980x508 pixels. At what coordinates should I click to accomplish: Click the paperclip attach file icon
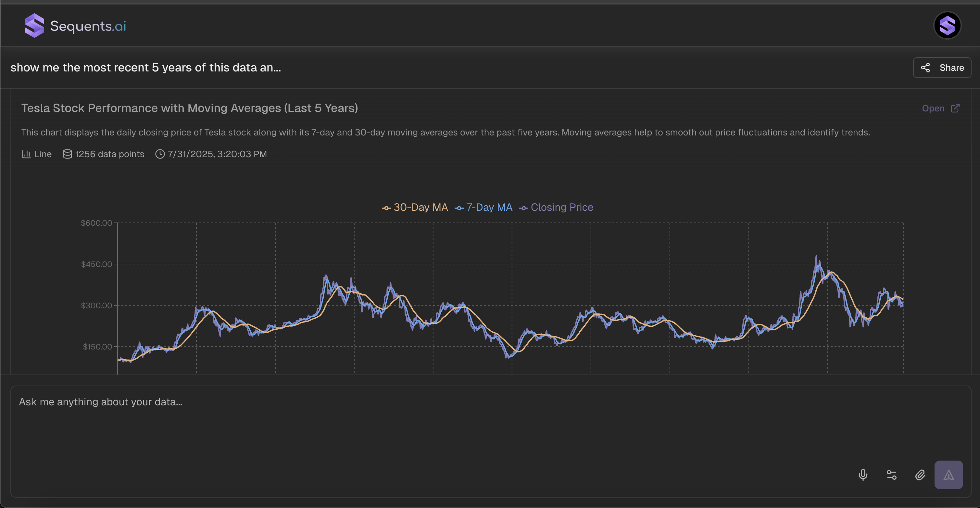920,475
